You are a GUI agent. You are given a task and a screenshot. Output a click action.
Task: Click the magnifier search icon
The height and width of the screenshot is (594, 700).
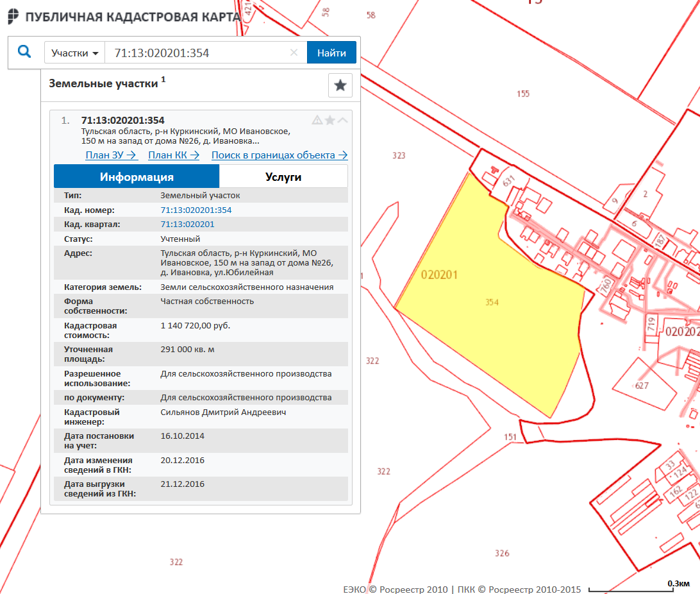[24, 52]
